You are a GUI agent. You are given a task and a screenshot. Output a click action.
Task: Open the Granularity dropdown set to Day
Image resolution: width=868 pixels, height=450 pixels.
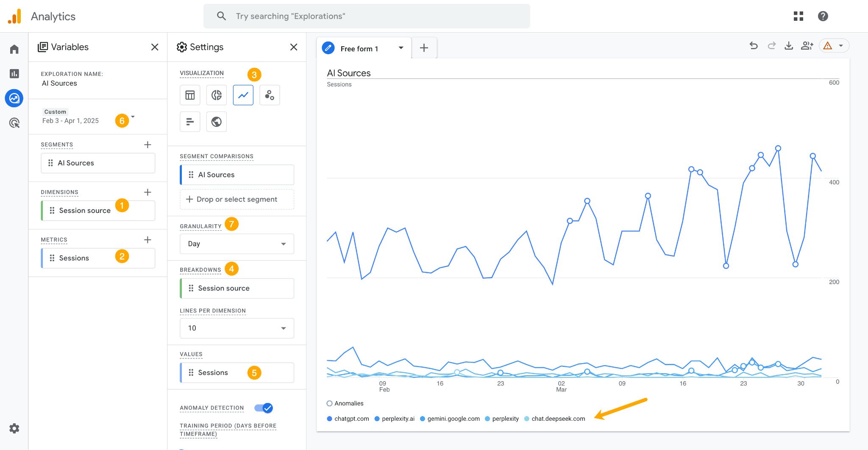click(x=236, y=243)
